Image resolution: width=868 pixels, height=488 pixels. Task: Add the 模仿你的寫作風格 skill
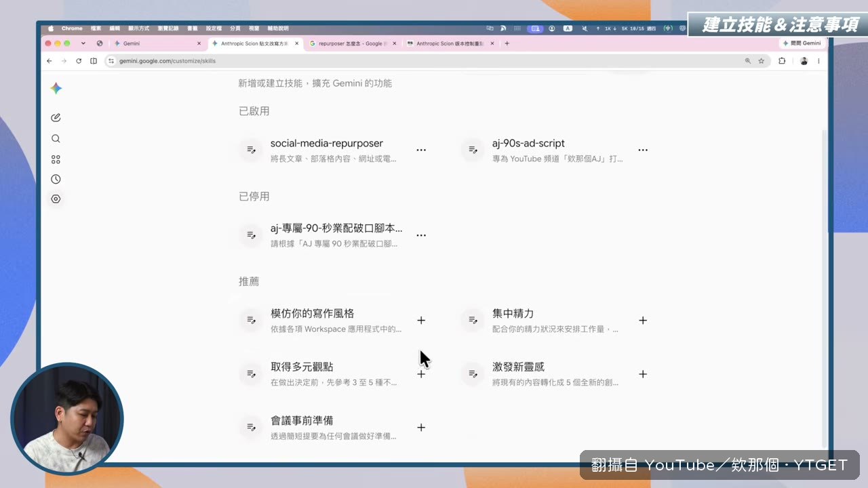pos(421,320)
